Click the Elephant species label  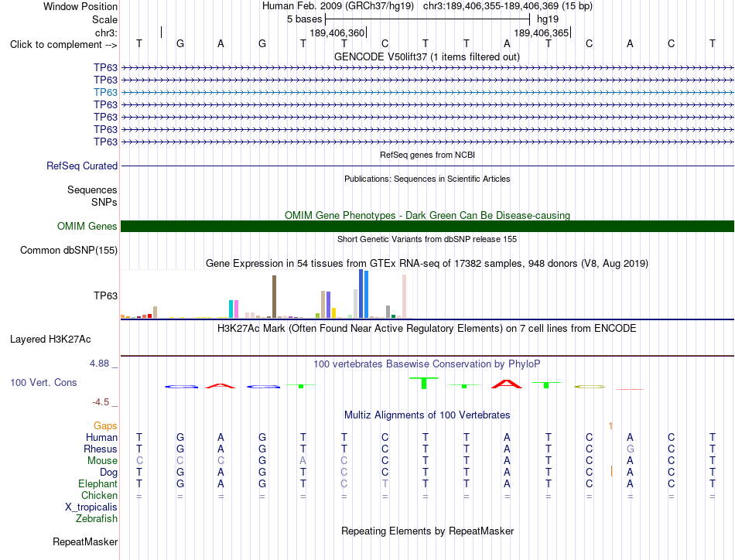(98, 483)
